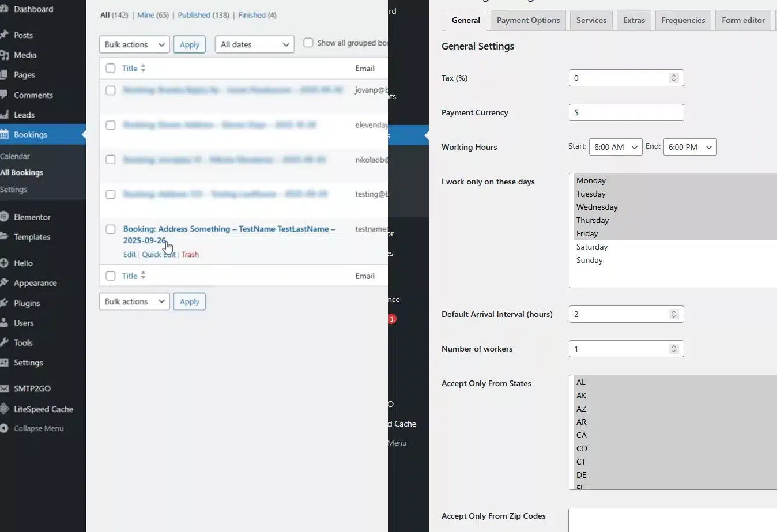Switch to the Payment Options tab

point(528,20)
